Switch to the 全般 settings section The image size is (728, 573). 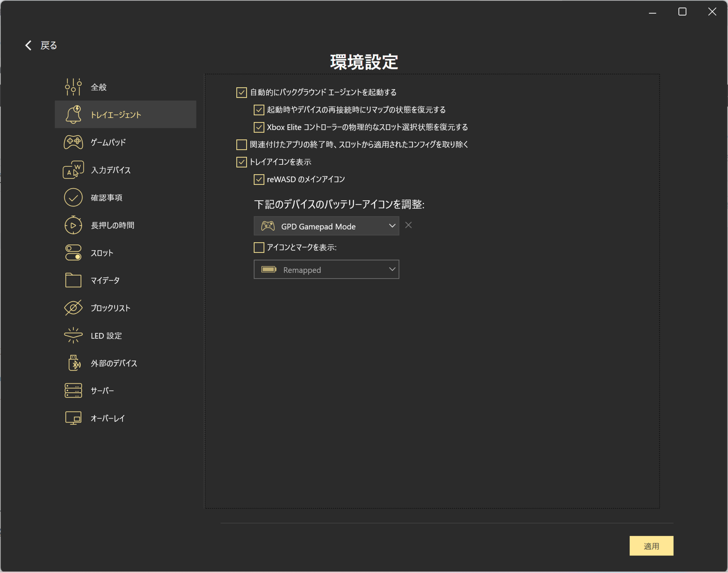(x=74, y=86)
